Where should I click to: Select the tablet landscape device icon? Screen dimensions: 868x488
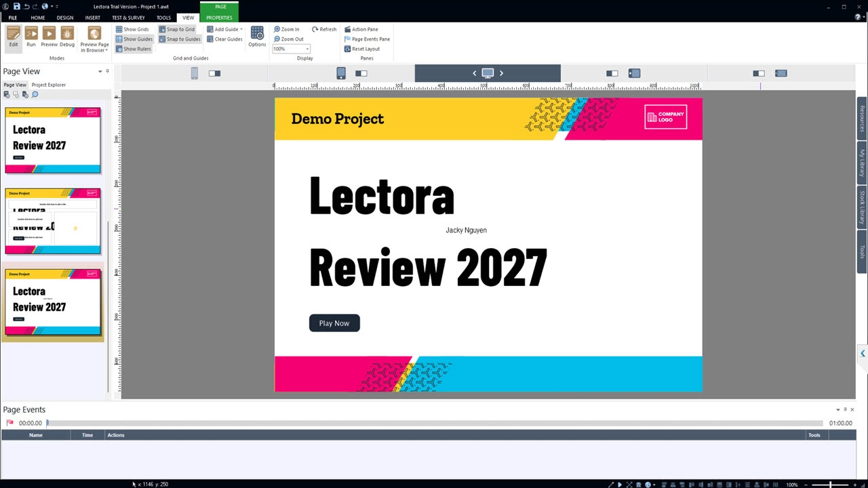[x=634, y=73]
